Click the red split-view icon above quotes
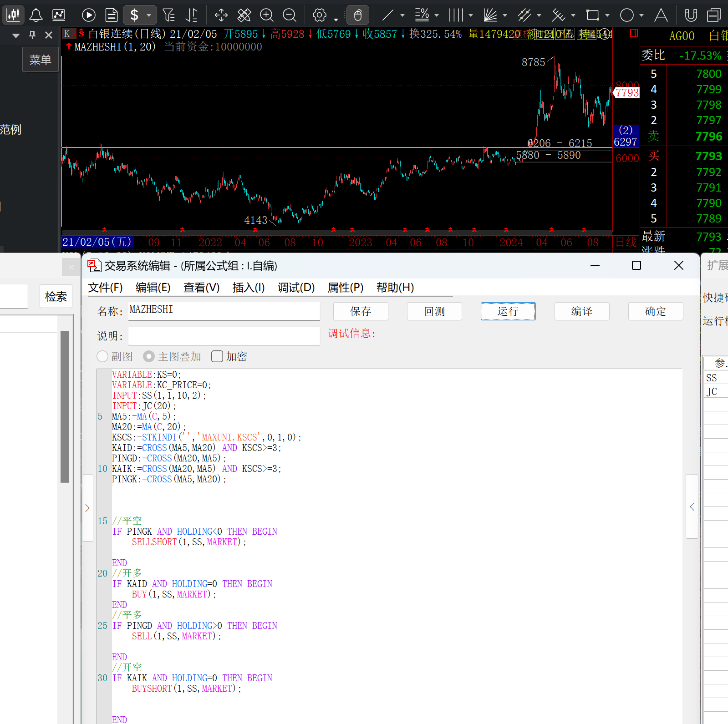This screenshot has height=724, width=728. [634, 33]
